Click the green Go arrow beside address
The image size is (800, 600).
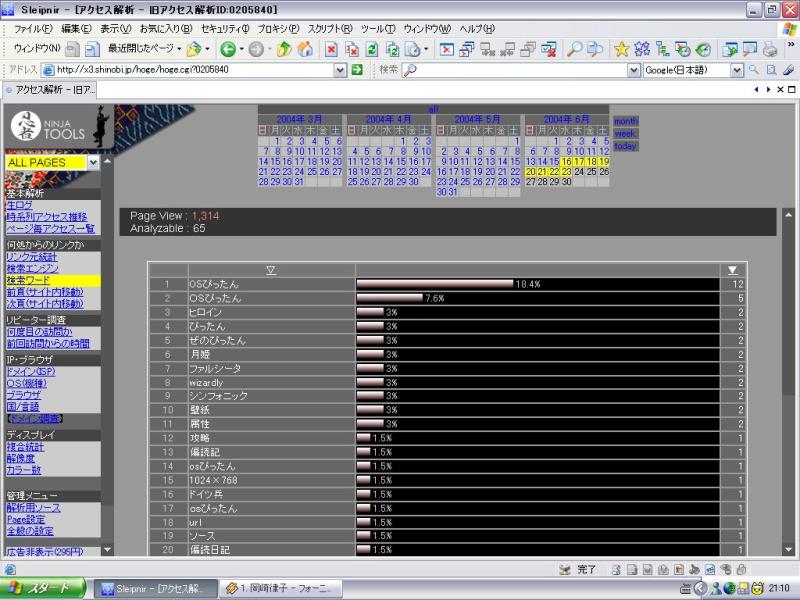click(357, 70)
